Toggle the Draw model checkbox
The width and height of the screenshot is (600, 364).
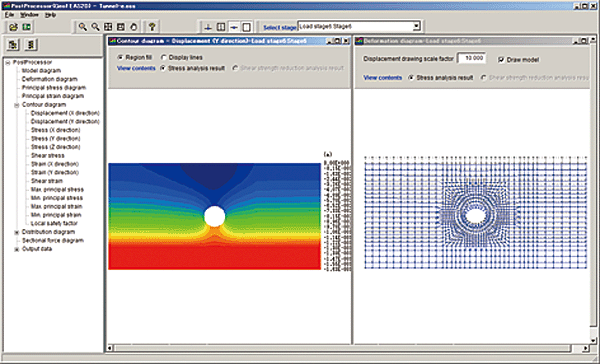point(501,60)
